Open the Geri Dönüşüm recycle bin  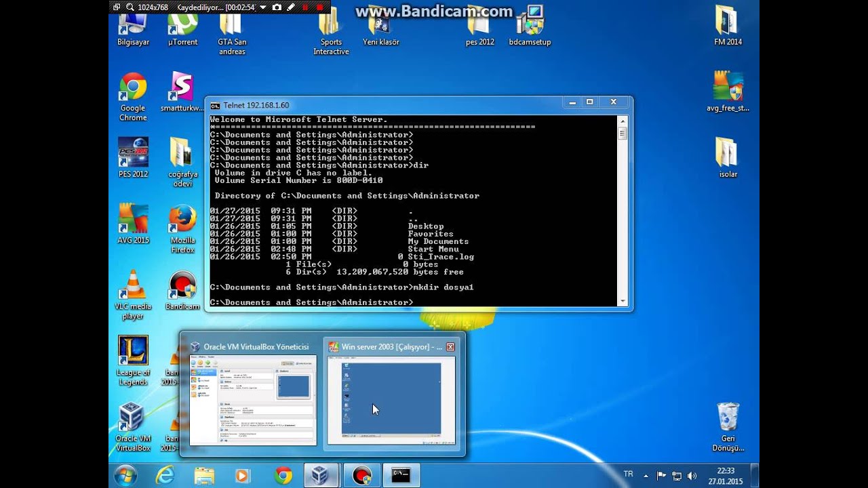click(728, 428)
